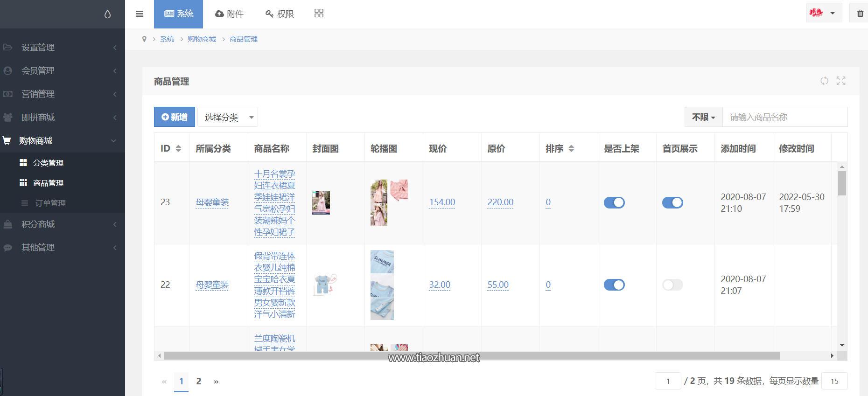868x396 pixels.
Task: Open the 选择分类 category dropdown
Action: [228, 117]
